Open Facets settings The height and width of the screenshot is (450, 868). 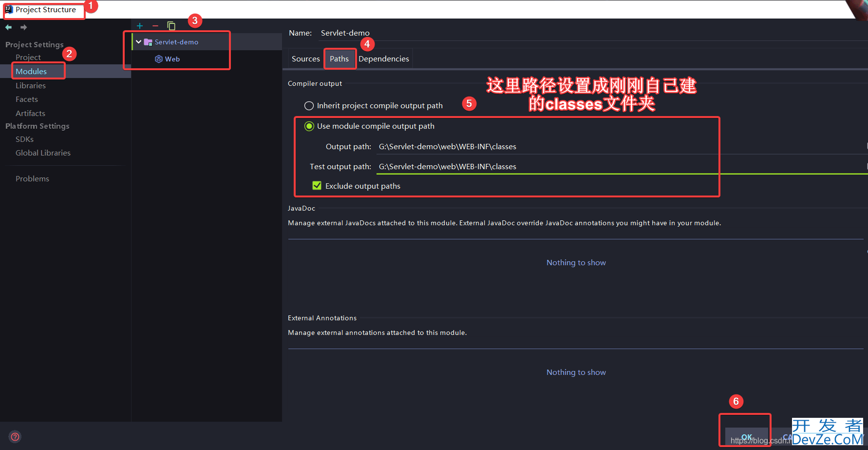point(27,99)
